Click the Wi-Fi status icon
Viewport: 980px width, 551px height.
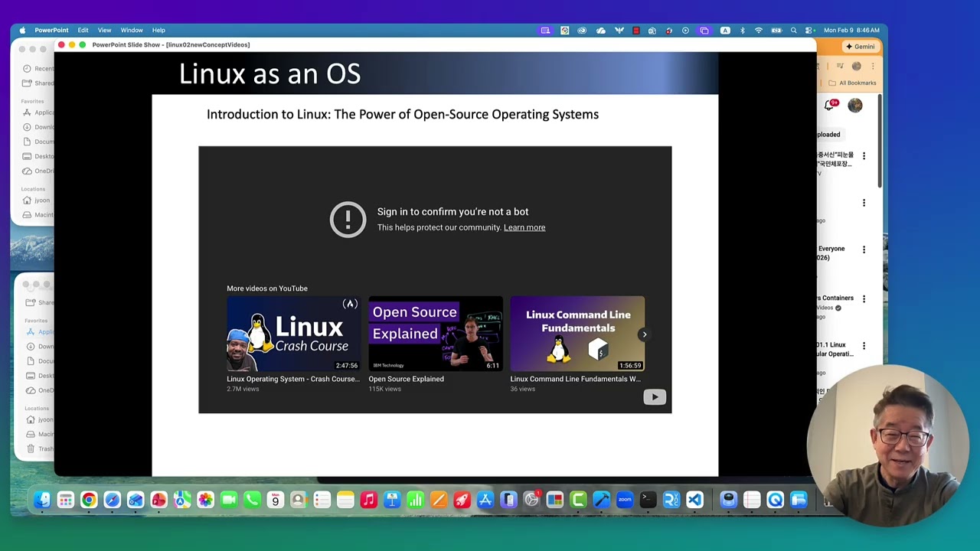click(x=759, y=31)
